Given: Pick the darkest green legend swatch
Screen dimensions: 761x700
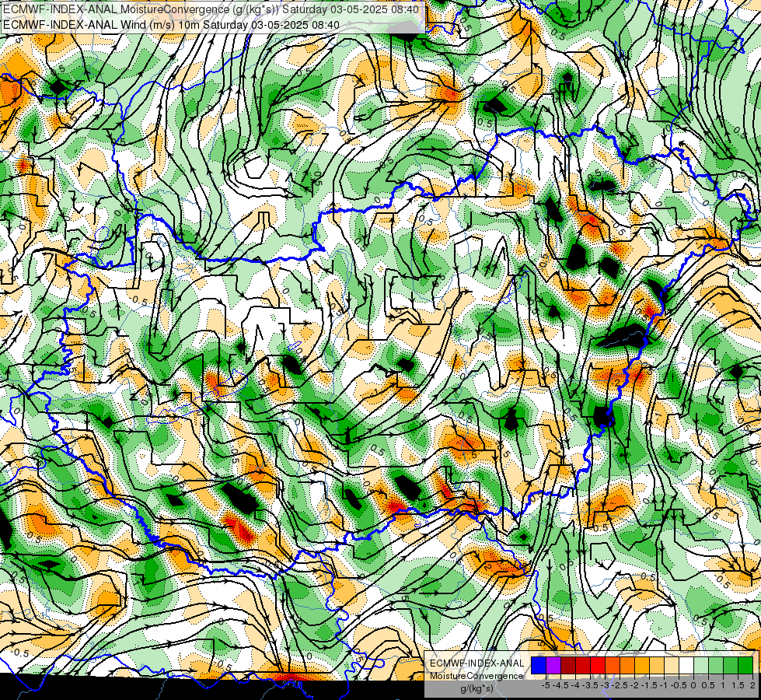Looking at the screenshot, I should [x=745, y=665].
